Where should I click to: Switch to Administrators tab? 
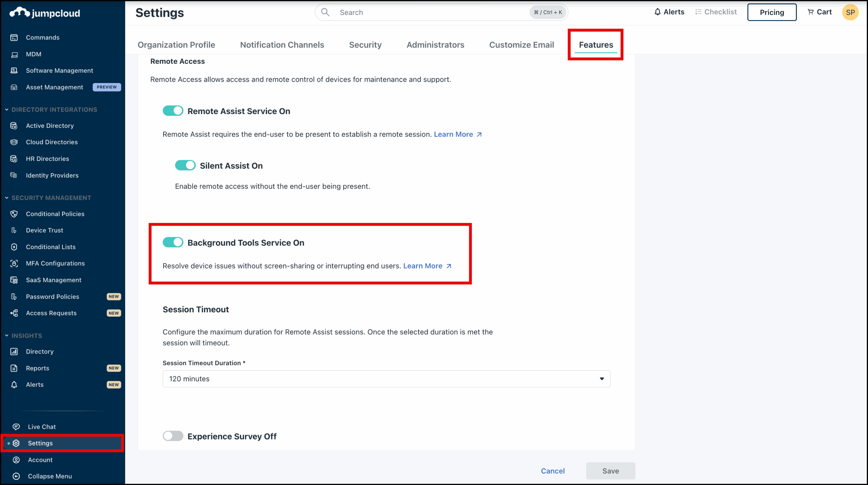tap(435, 45)
